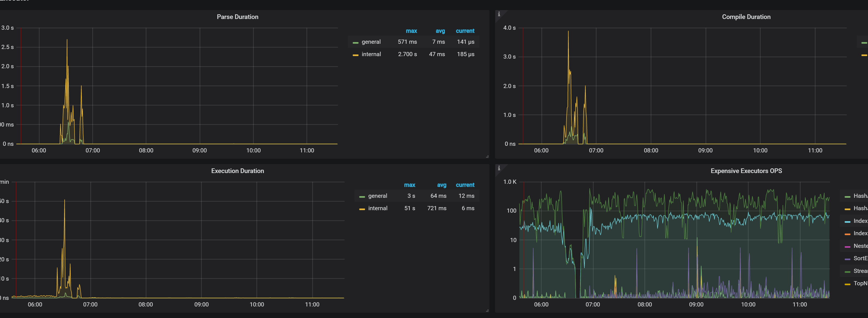Click Execution Duration panel resize handle

click(487, 310)
